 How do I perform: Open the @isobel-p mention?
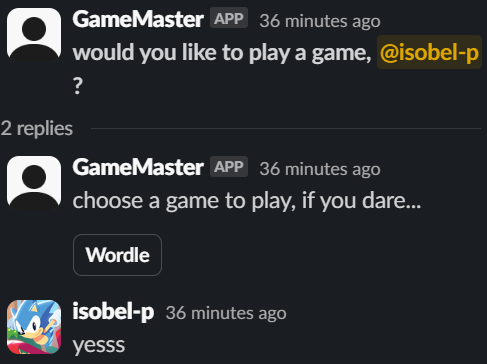429,52
